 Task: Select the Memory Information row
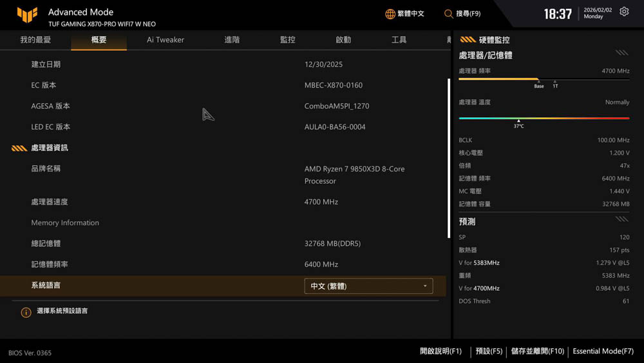(x=65, y=223)
